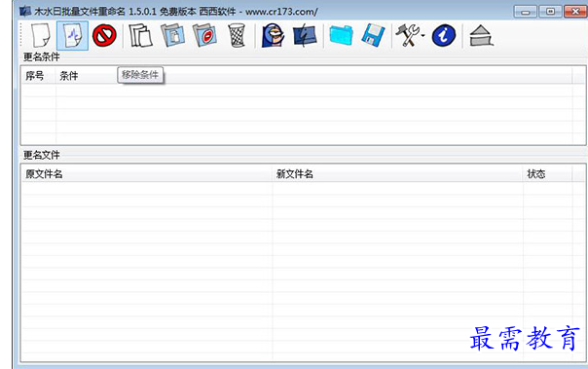
Task: Click the 状态 column header
Action: [548, 174]
